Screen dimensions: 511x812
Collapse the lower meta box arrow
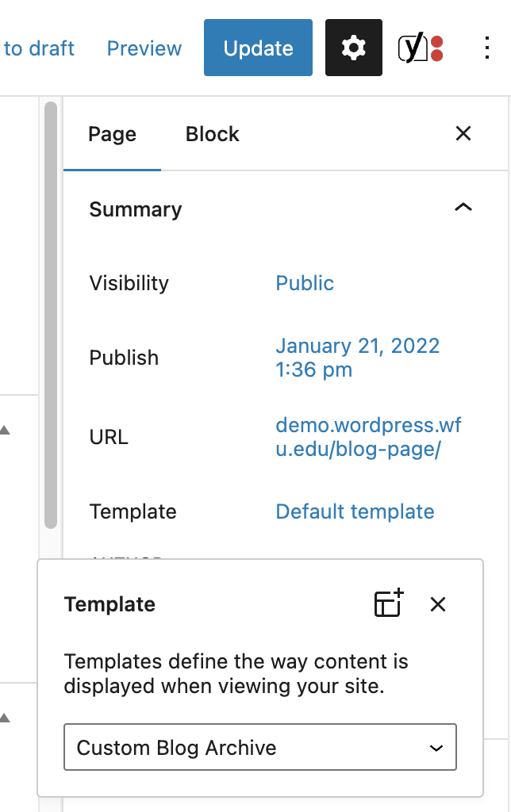(x=6, y=718)
